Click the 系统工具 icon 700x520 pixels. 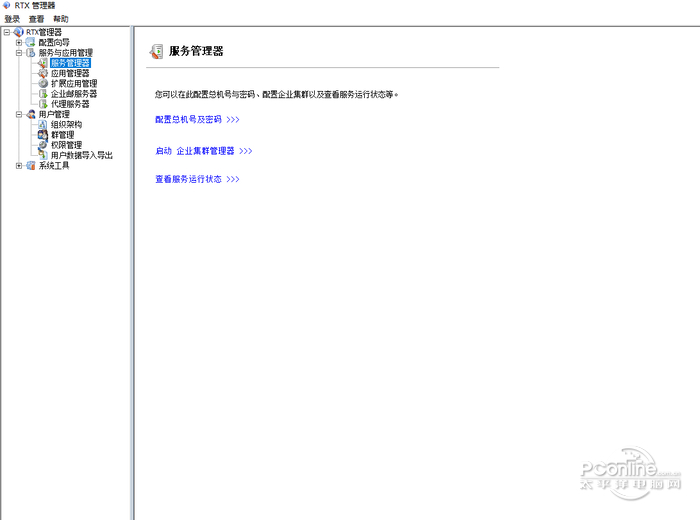(x=30, y=166)
